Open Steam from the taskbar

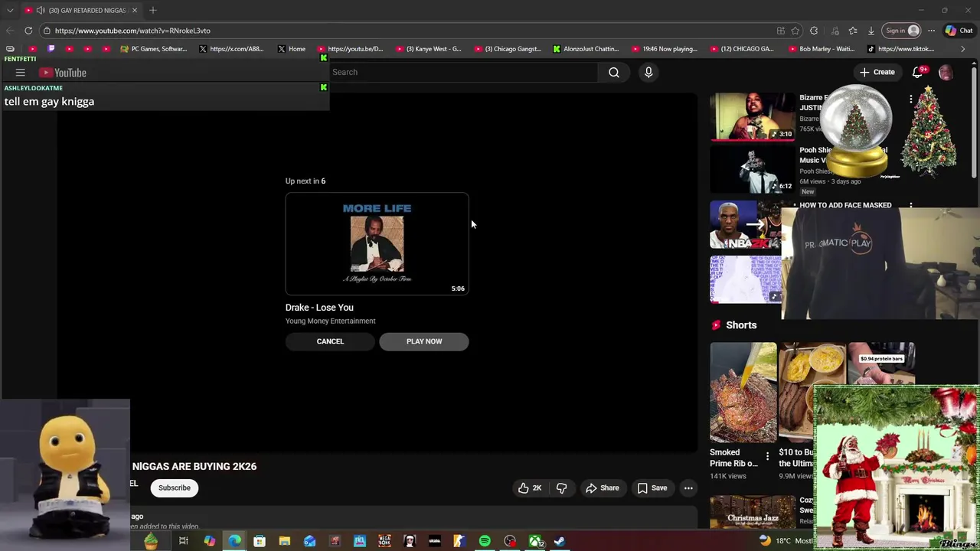pyautogui.click(x=560, y=541)
